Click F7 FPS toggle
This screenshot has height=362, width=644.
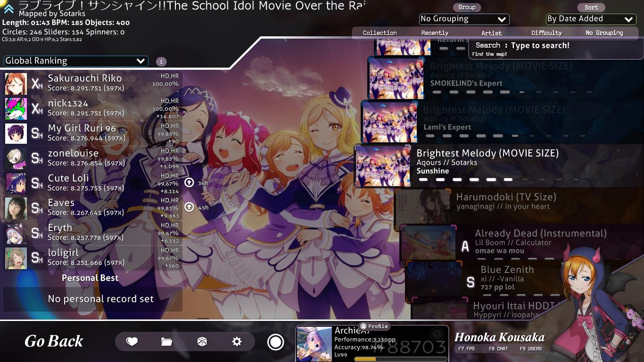(466, 349)
